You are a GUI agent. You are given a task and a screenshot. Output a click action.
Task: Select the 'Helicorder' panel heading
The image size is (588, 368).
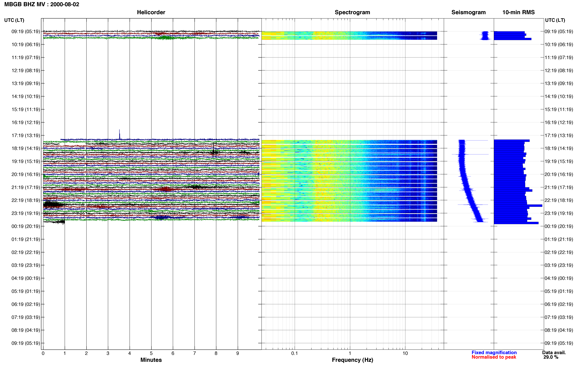tap(151, 12)
